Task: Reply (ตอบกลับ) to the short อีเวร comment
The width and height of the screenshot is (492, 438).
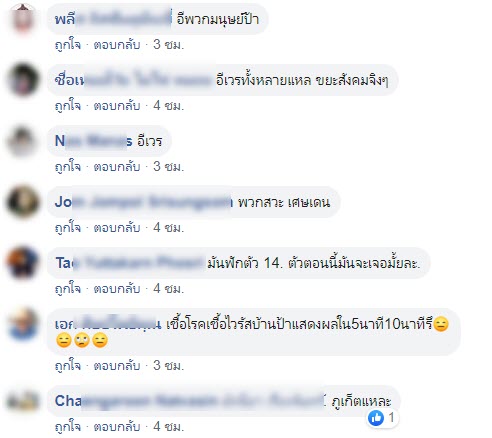Action: 117,166
